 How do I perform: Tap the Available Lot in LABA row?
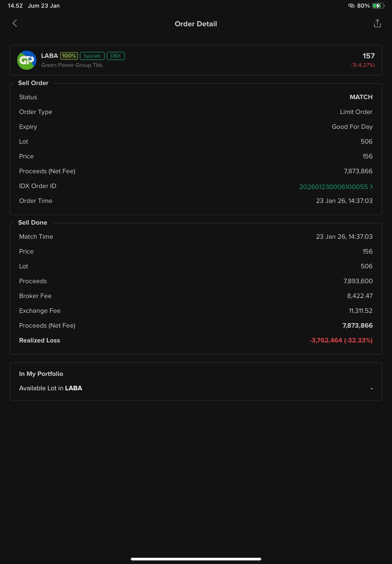pyautogui.click(x=196, y=388)
